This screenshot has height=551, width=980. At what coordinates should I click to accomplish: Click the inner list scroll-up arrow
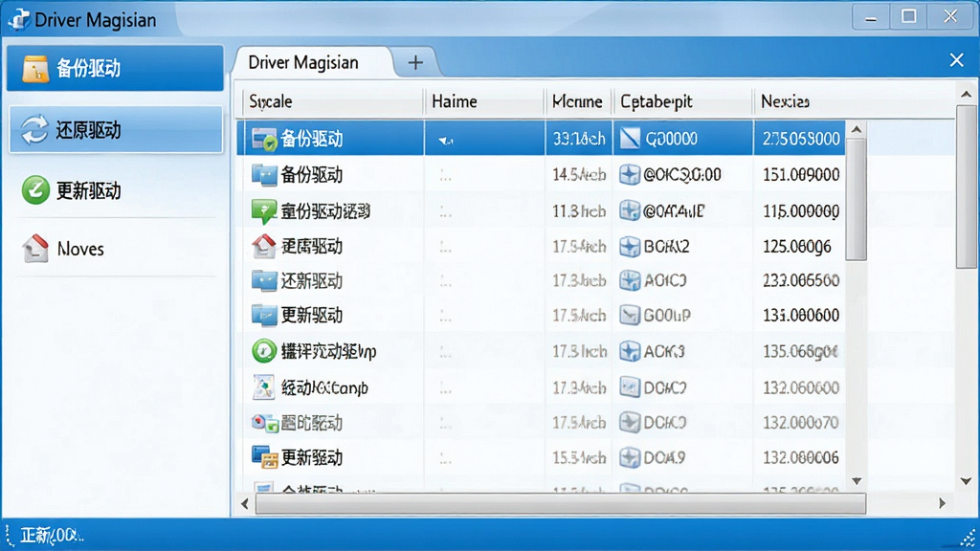coord(857,129)
